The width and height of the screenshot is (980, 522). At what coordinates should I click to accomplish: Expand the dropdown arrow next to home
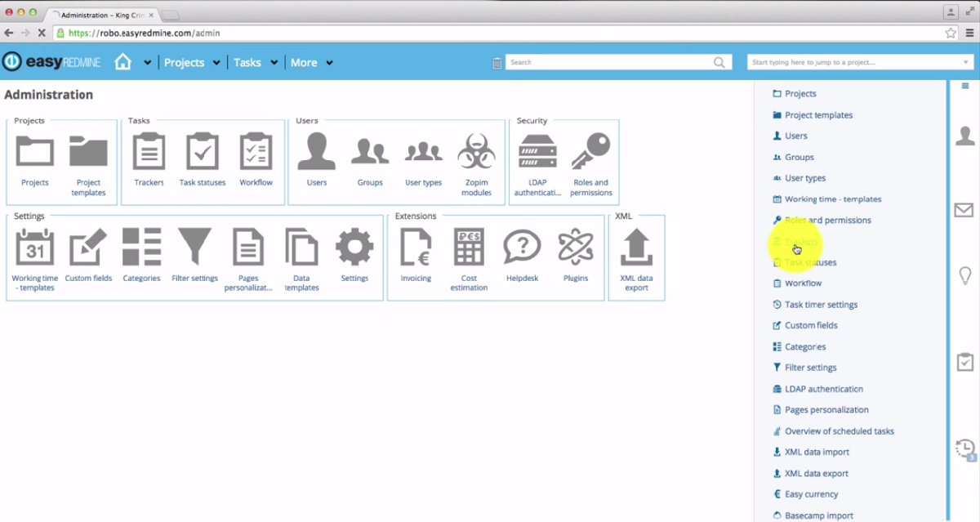(147, 63)
